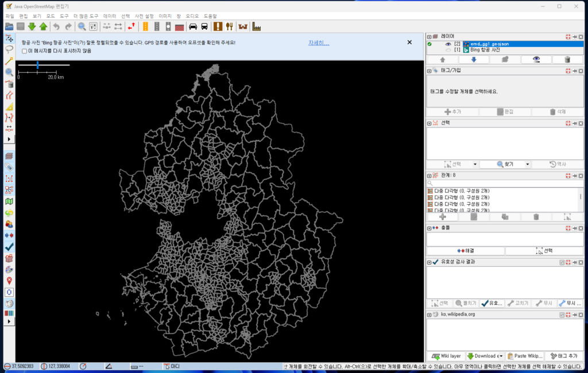This screenshot has width=588, height=373.
Task: Toggle visibility of emd_gg1.geojson layer
Action: pyautogui.click(x=448, y=44)
